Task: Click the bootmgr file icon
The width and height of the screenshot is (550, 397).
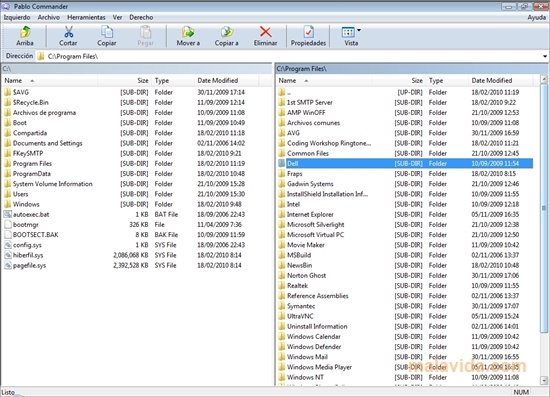Action: [7, 224]
